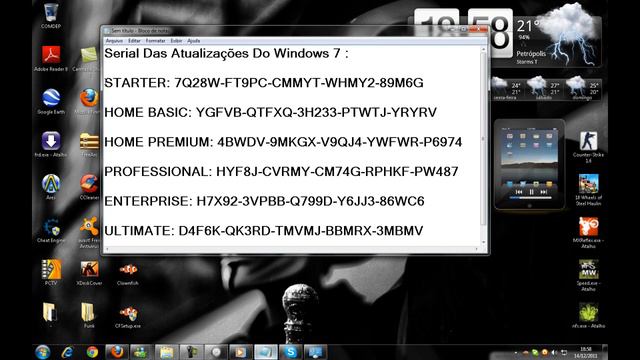Open the Formatar menu in Notepad

click(x=156, y=41)
